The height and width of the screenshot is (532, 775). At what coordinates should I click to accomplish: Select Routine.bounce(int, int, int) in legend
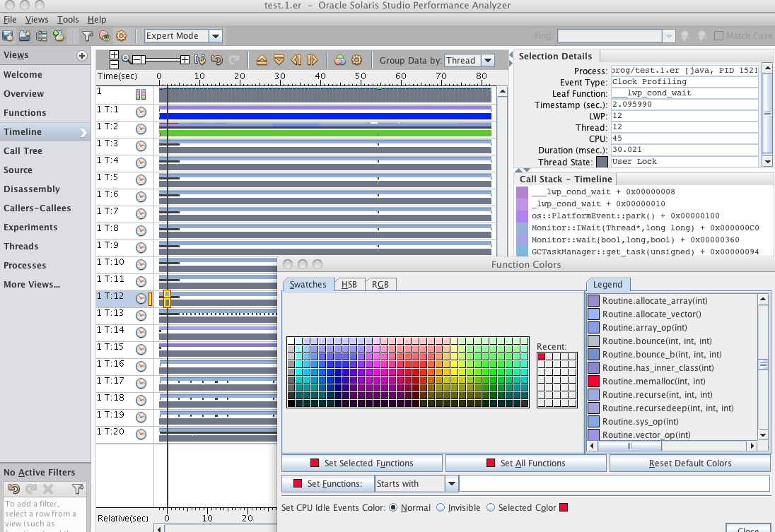point(657,341)
